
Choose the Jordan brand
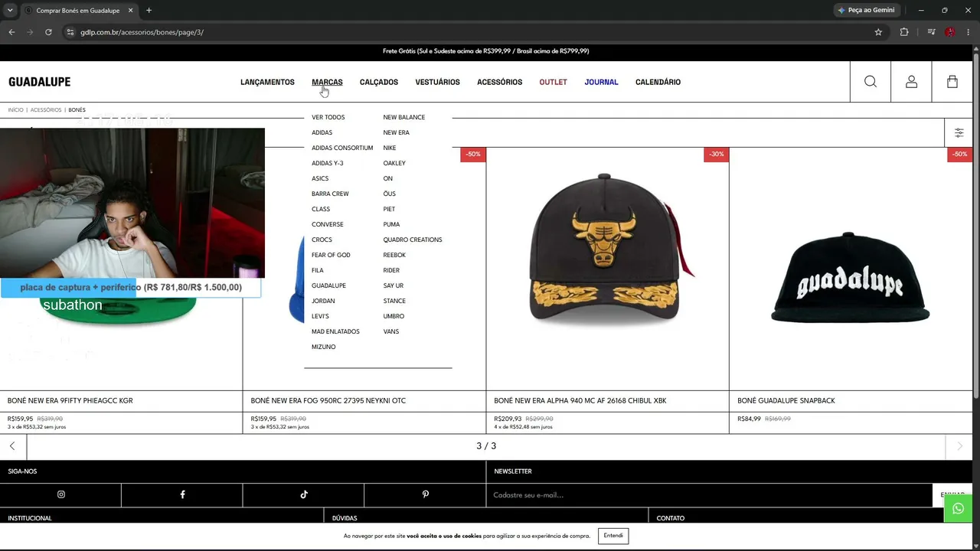point(323,301)
